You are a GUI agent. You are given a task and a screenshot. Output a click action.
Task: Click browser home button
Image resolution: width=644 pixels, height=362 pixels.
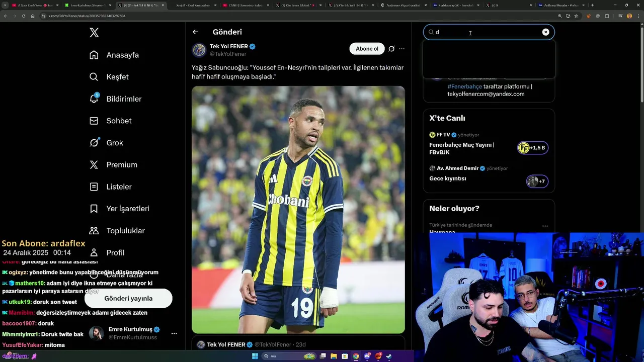click(x=32, y=16)
